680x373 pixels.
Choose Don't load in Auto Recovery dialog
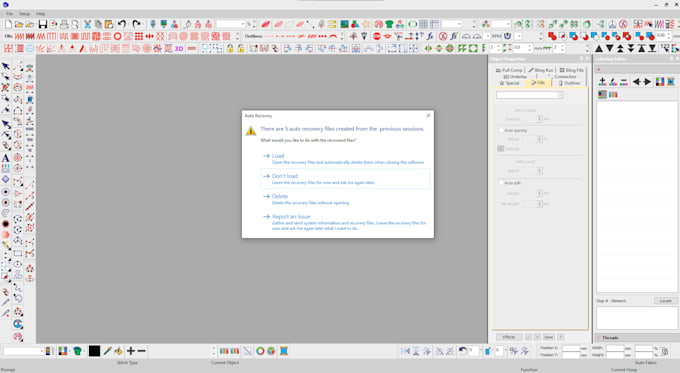[345, 179]
